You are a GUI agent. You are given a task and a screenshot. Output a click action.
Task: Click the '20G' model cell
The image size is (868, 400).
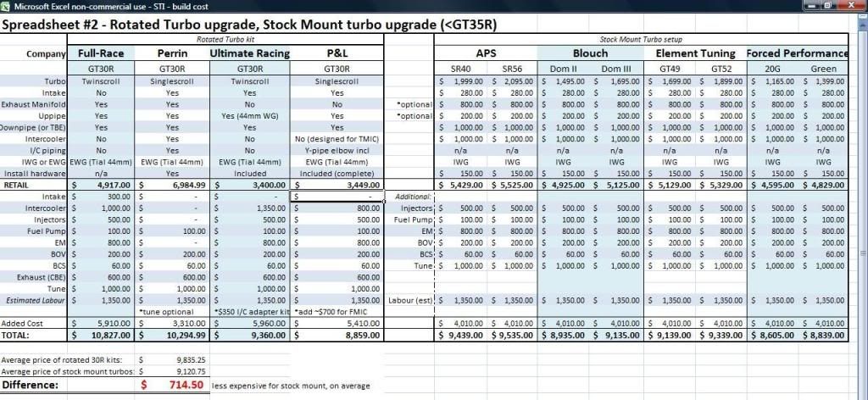(772, 69)
